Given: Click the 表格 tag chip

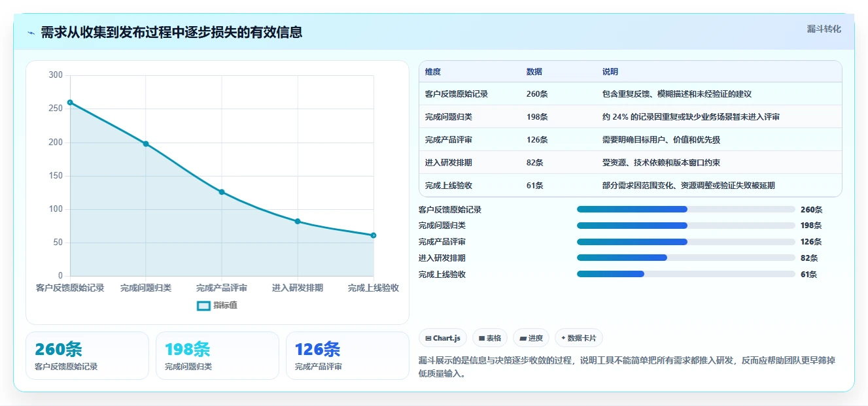Looking at the screenshot, I should click(490, 338).
